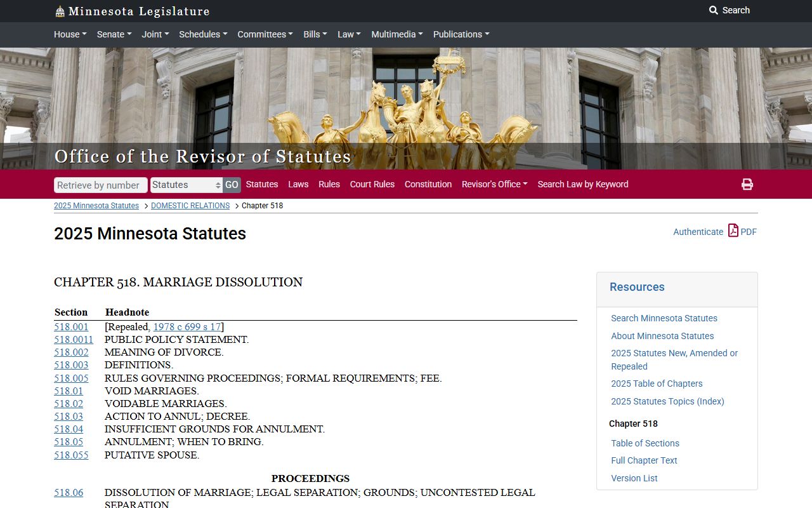The height and width of the screenshot is (508, 812).
Task: Open 2025 Table of Chapters link
Action: click(657, 384)
